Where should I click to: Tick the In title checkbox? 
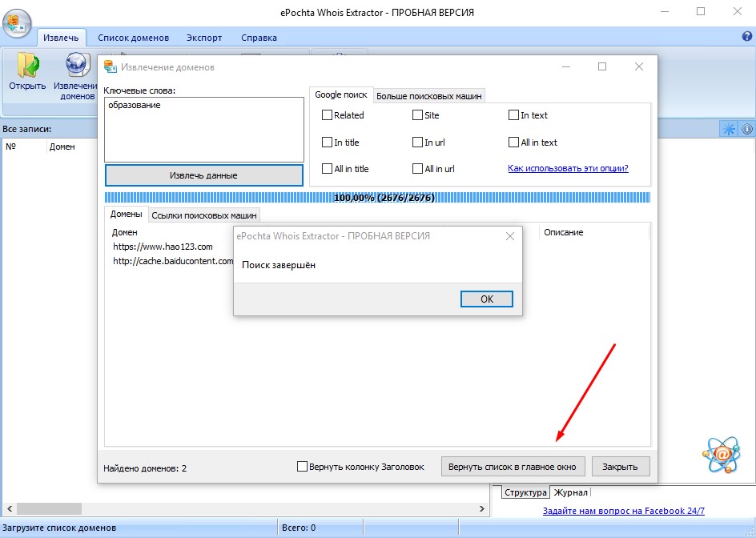pyautogui.click(x=327, y=143)
